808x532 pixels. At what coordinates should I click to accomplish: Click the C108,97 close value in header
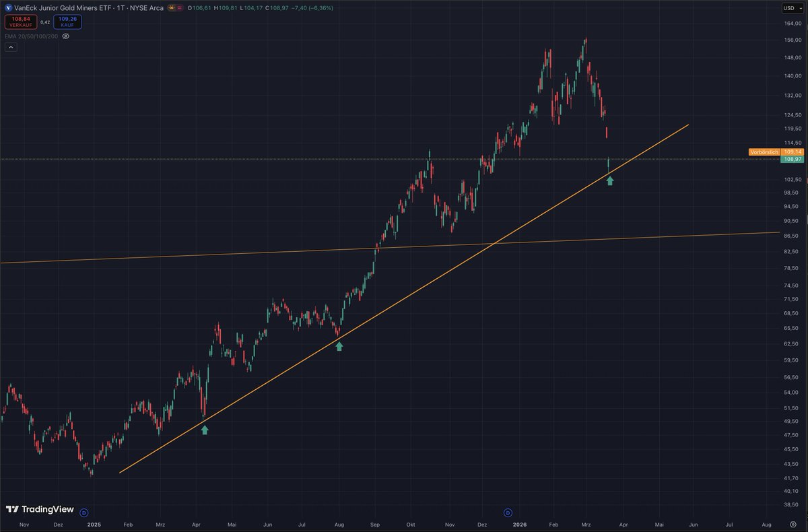click(x=278, y=8)
